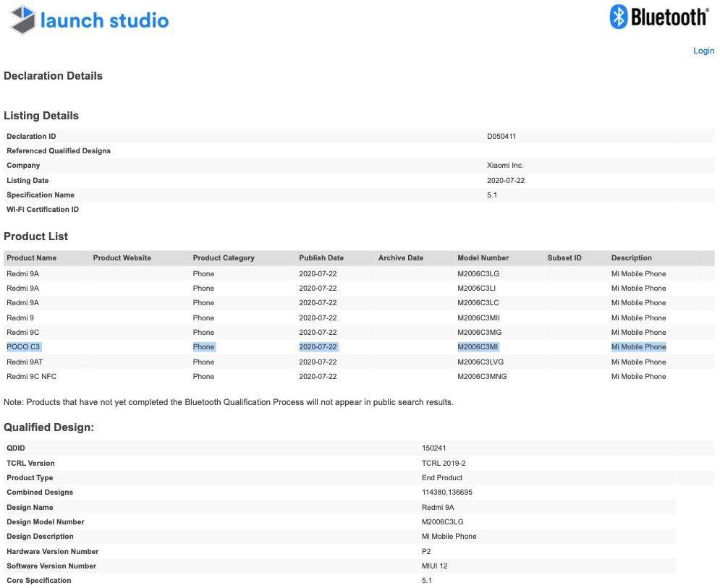This screenshot has height=588, width=720.
Task: Click Declaration ID value D050411
Action: point(501,137)
